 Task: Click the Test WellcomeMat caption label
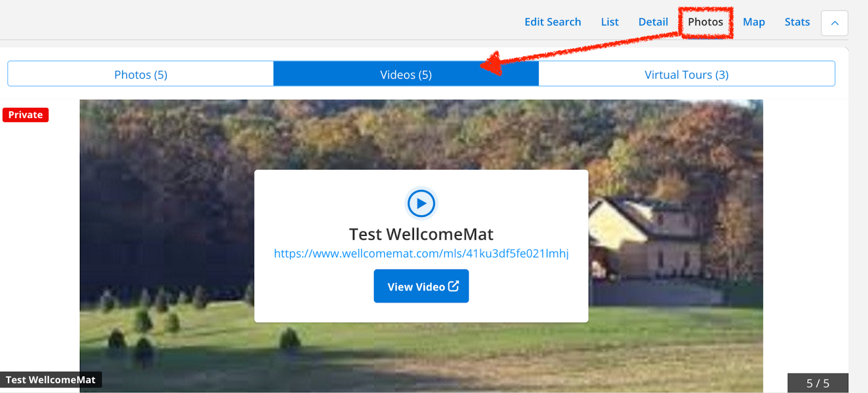pos(50,380)
